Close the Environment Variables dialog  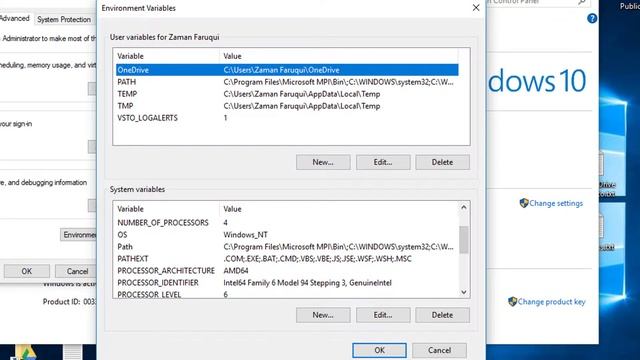476,8
